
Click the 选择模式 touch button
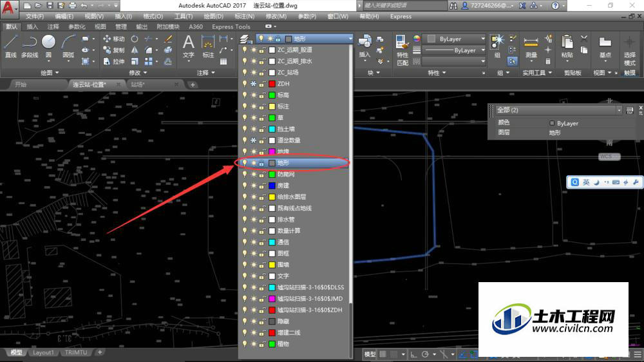click(629, 51)
